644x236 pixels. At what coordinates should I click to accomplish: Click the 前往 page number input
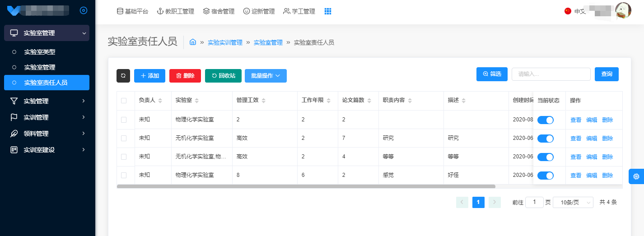(x=535, y=202)
